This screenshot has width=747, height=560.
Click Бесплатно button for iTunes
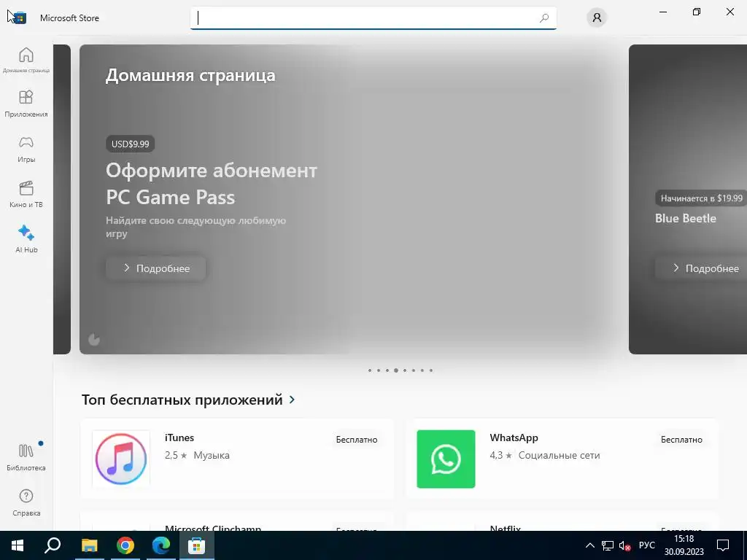(x=356, y=440)
